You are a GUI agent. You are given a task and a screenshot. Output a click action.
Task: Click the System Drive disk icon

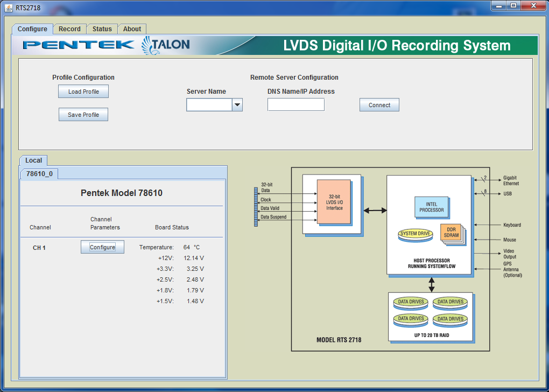click(x=416, y=235)
